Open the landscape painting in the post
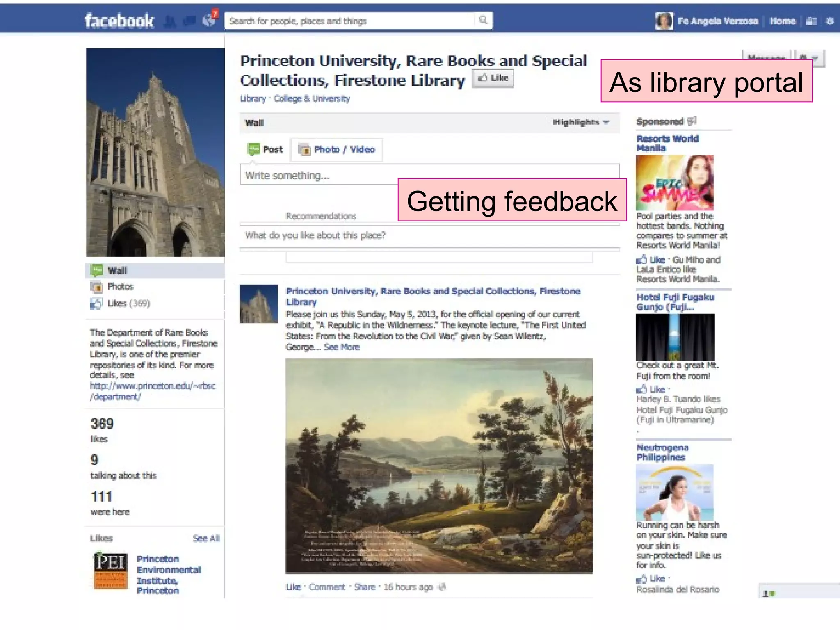This screenshot has height=630, width=840. 439,466
